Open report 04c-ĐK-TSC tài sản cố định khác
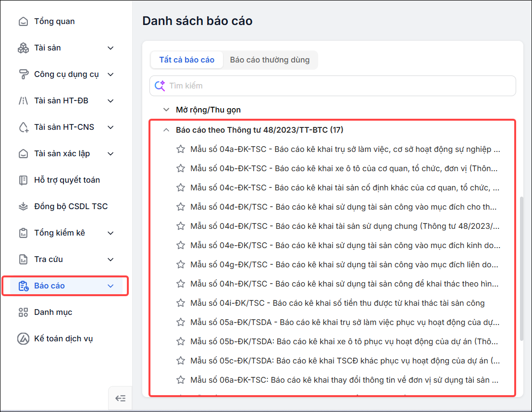This screenshot has height=412, width=532. click(x=345, y=187)
